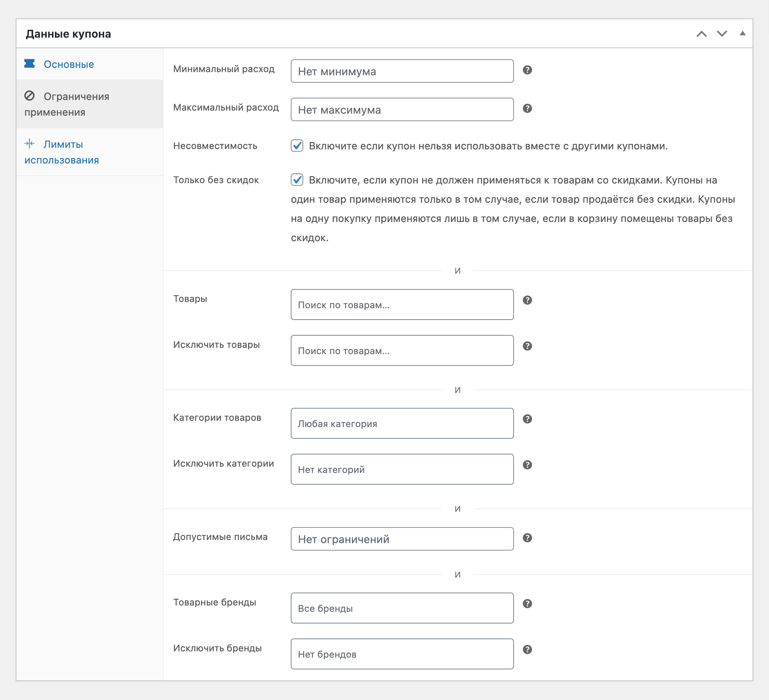Image resolution: width=769 pixels, height=700 pixels.
Task: Click the Товарные бренды label
Action: [215, 602]
